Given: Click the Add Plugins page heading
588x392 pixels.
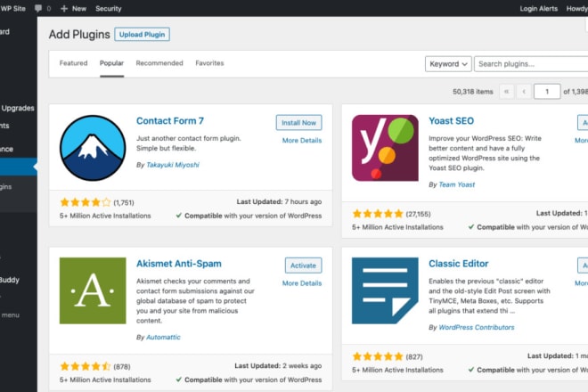Looking at the screenshot, I should 79,34.
